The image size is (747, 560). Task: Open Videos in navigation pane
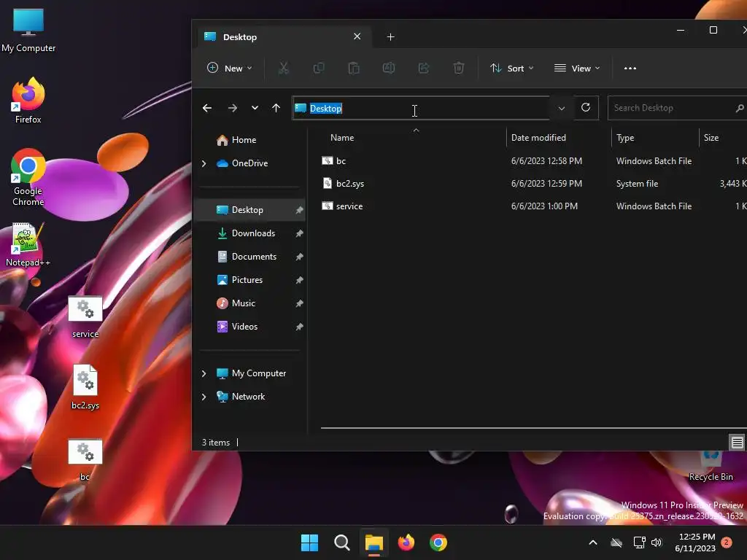[250, 327]
